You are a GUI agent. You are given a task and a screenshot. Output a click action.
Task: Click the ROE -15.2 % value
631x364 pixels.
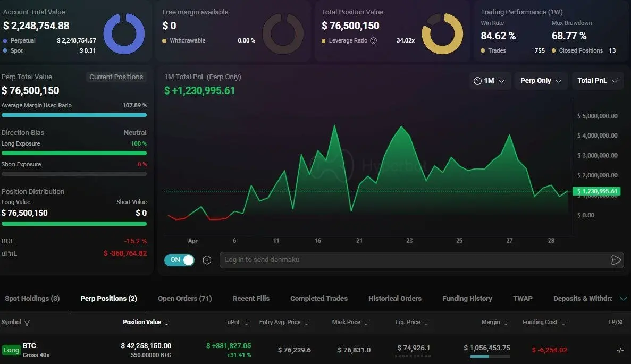coord(136,241)
